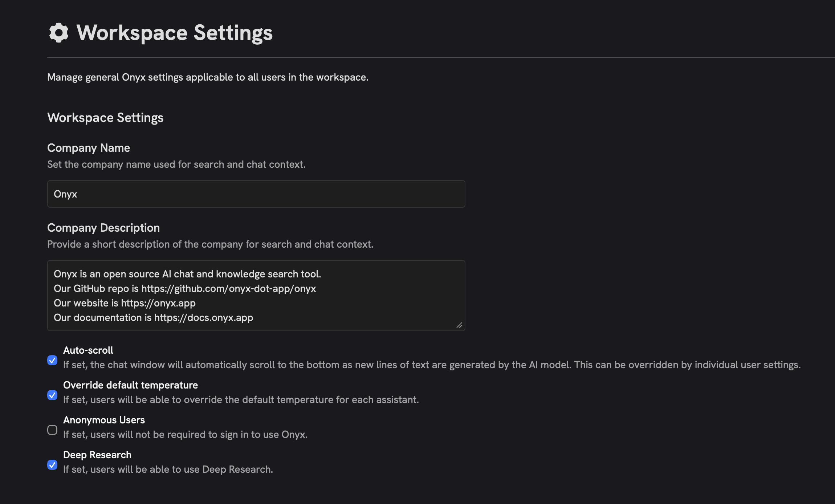
Task: Click the Deep Research label text
Action: pyautogui.click(x=97, y=455)
